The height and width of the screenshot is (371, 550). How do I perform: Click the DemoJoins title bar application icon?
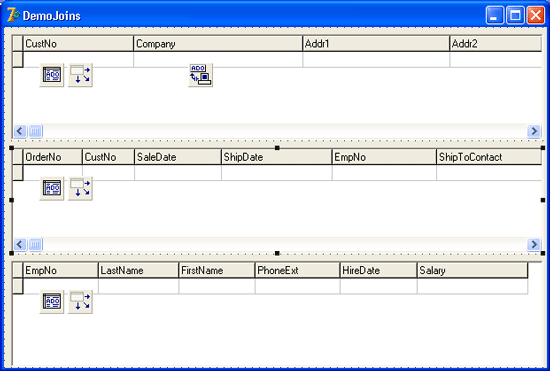pos(13,15)
